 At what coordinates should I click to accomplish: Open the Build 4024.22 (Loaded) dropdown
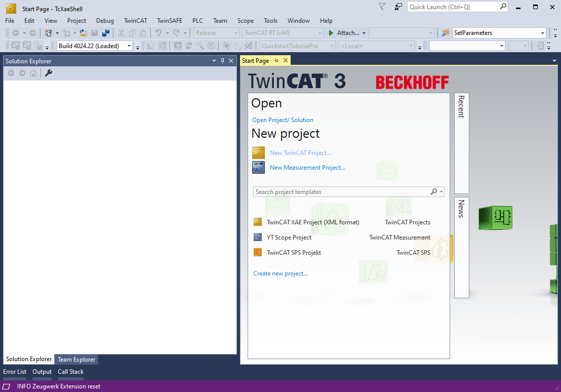tap(95, 46)
